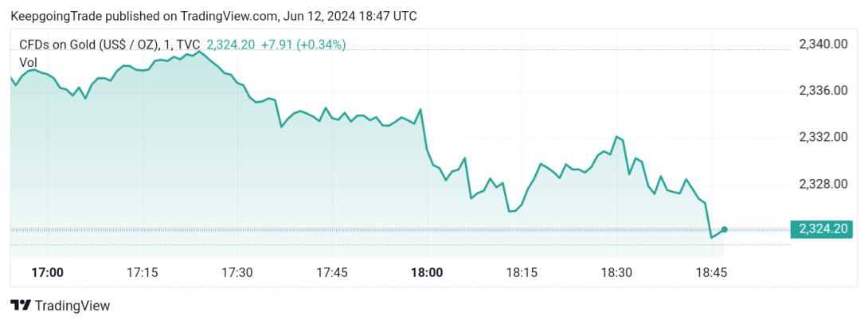Select the 17:15 time axis label
The height and width of the screenshot is (324, 868).
[143, 272]
